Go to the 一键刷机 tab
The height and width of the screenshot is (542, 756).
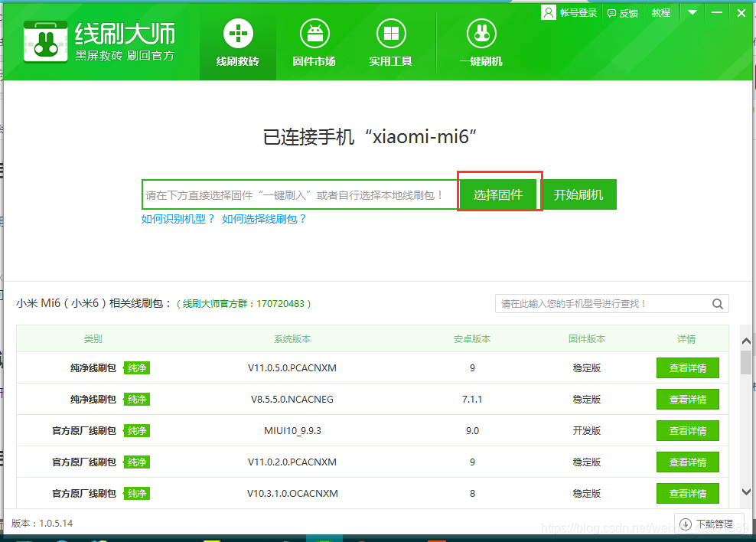[481, 43]
